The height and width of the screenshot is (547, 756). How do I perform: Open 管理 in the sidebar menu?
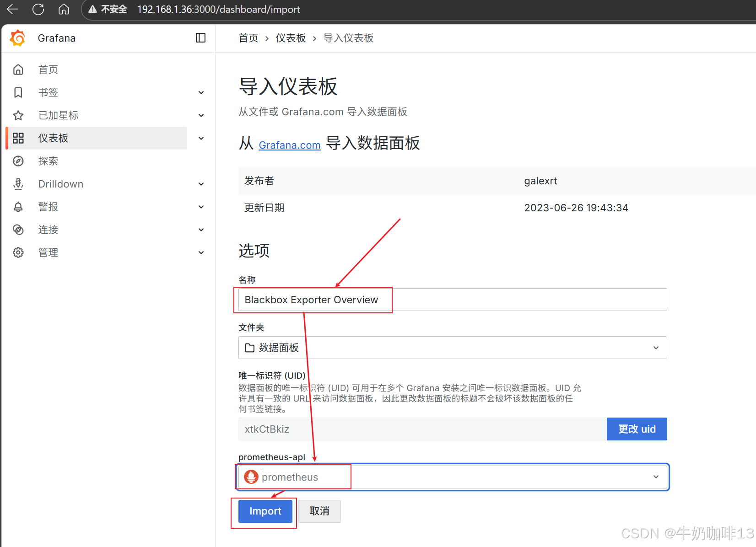[x=48, y=252]
